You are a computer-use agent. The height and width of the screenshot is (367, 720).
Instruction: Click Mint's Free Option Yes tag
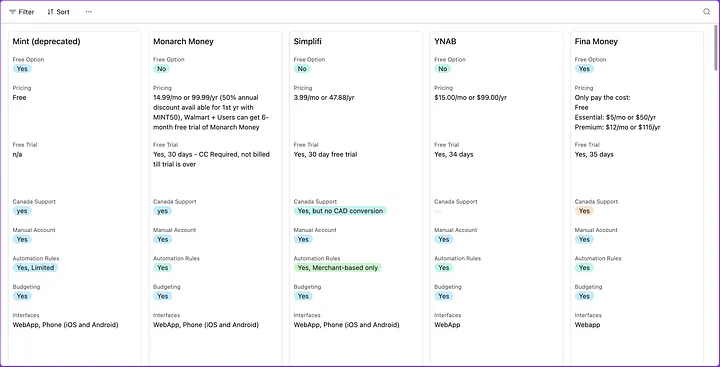pos(22,69)
